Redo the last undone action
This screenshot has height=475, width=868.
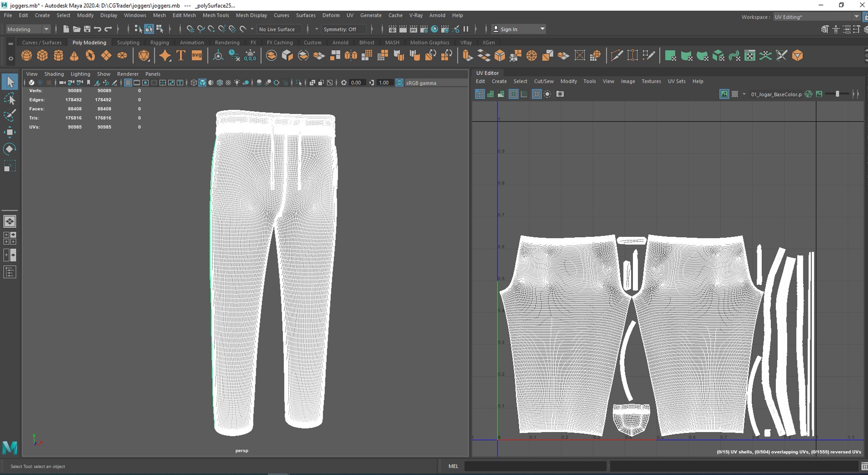click(x=108, y=29)
